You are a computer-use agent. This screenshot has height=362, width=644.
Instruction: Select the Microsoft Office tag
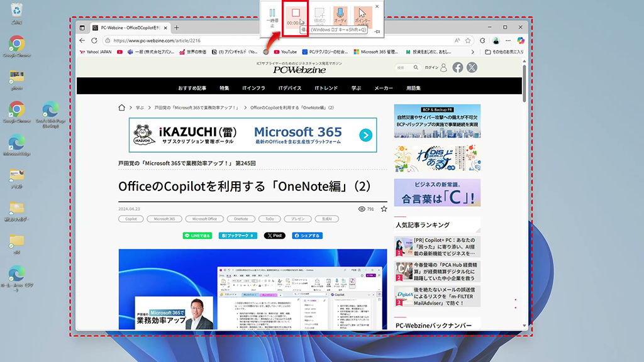(204, 219)
